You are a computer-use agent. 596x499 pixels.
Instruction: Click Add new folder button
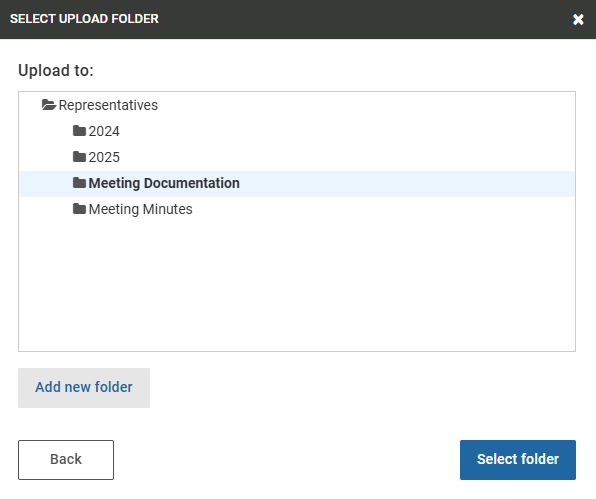[84, 388]
